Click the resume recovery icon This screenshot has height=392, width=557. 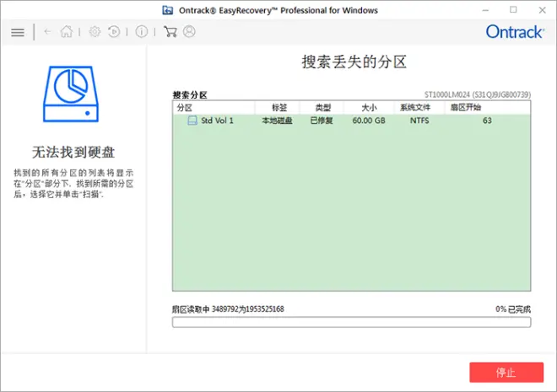(114, 32)
